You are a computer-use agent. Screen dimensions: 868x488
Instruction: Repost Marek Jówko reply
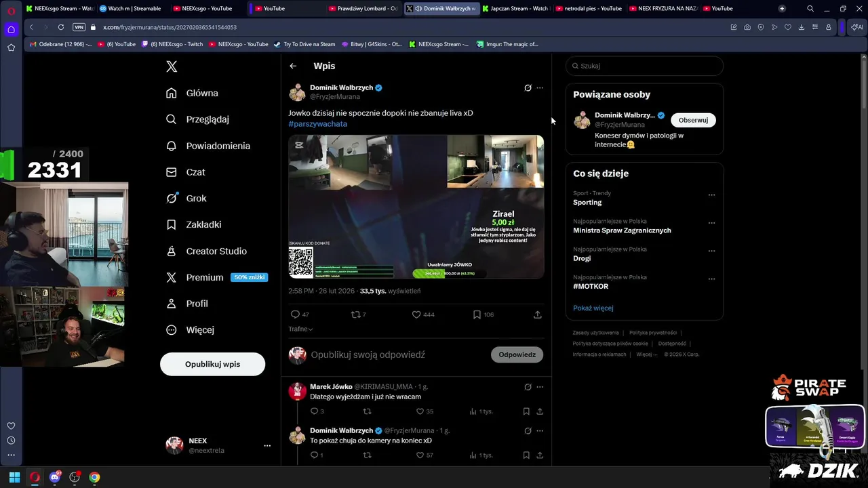pyautogui.click(x=367, y=411)
